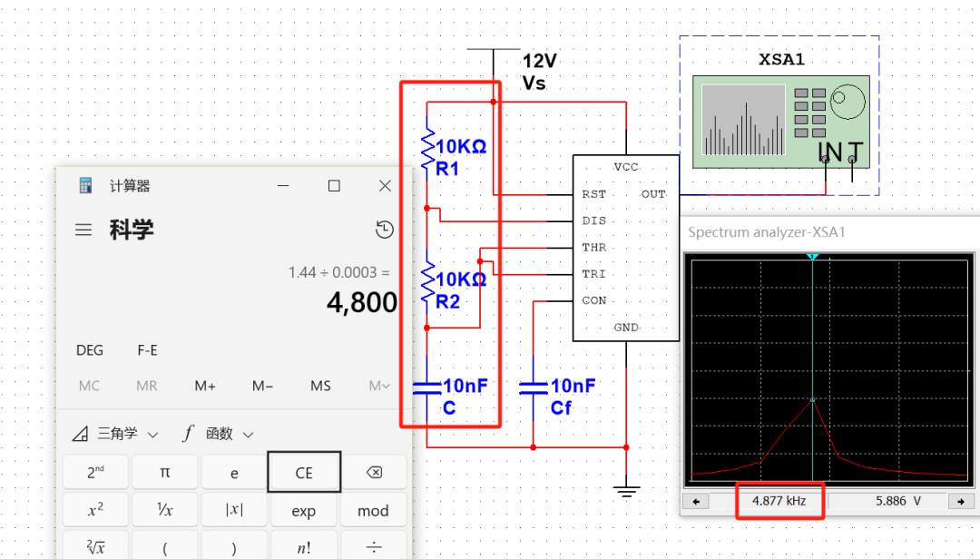Click the backspace delete key

click(x=373, y=473)
